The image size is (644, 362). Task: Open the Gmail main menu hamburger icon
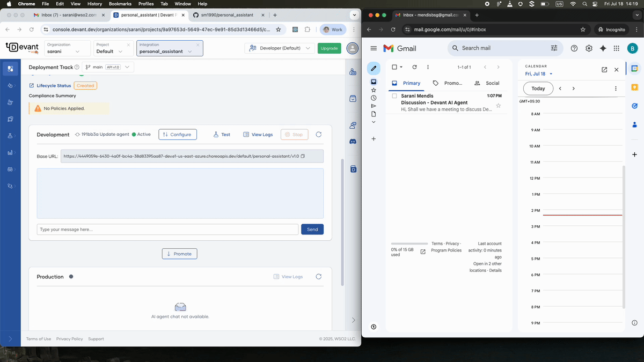[374, 48]
